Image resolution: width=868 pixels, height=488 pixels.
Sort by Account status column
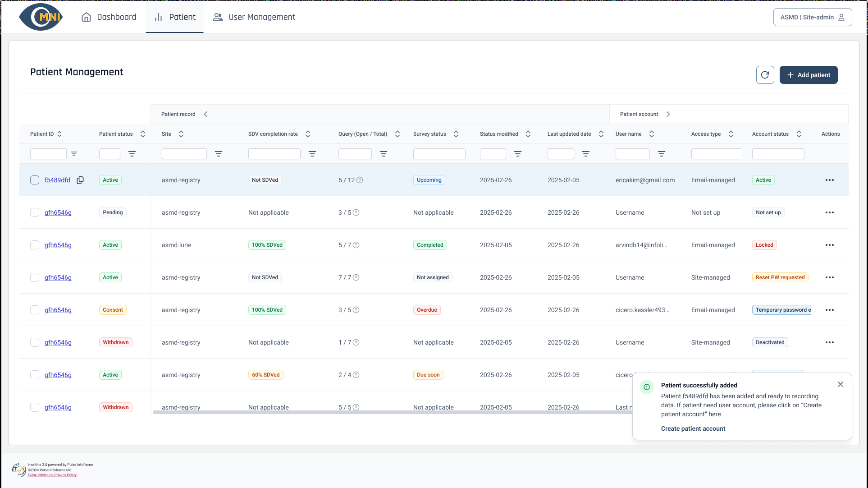click(799, 134)
